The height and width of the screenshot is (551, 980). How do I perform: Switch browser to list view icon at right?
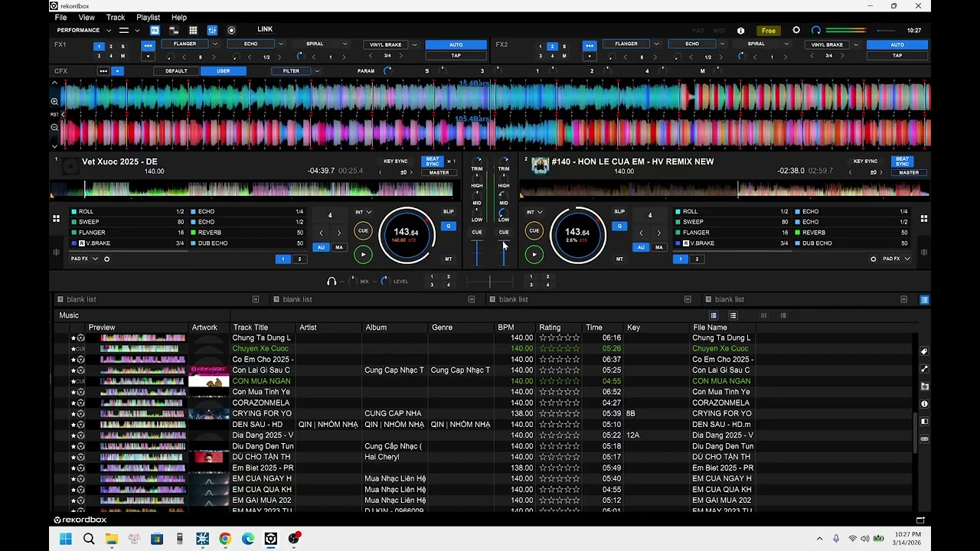pyautogui.click(x=924, y=299)
